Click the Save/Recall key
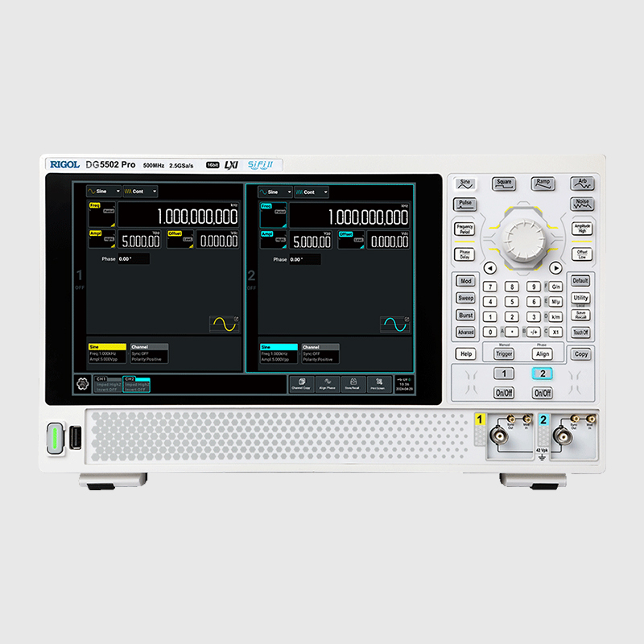The height and width of the screenshot is (644, 644). pyautogui.click(x=580, y=315)
